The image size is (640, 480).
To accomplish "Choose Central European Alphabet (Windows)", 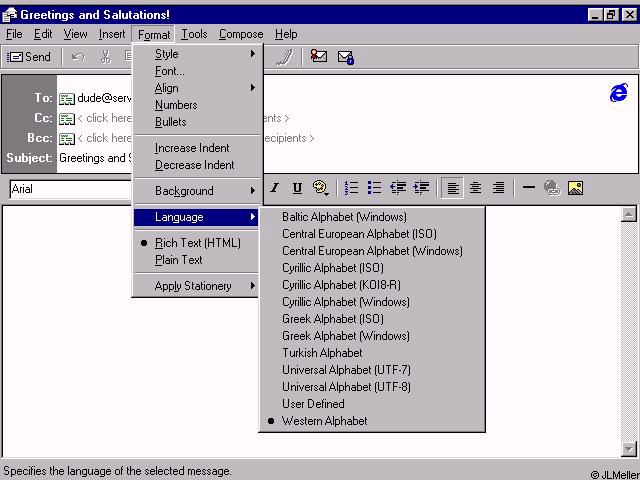I will (372, 251).
